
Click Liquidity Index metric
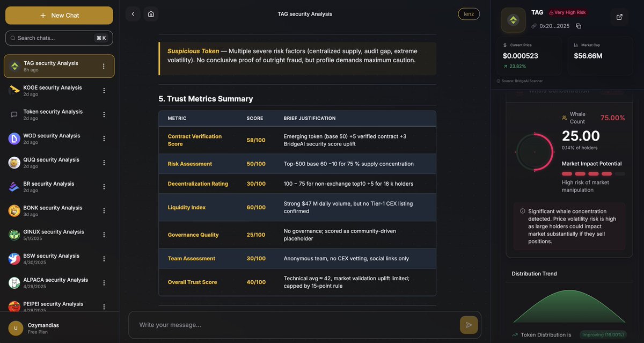pos(187,207)
